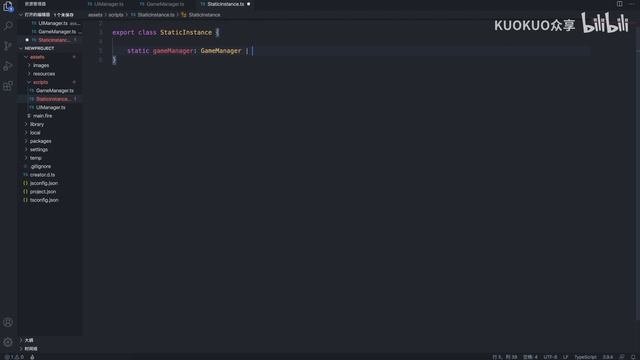The image size is (640, 360).
Task: Open the Accounts menu icon
Action: (x=8, y=322)
